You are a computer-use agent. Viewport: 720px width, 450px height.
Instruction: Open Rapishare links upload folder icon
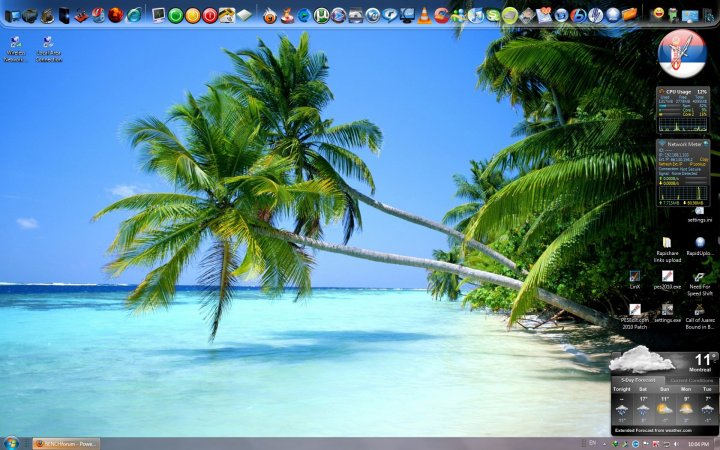pyautogui.click(x=667, y=250)
